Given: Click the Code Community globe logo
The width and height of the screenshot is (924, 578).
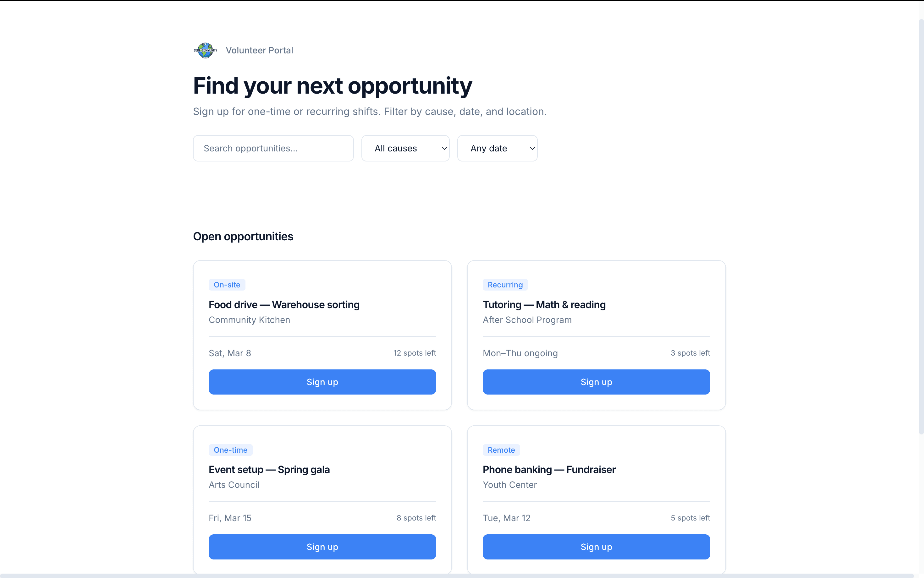Looking at the screenshot, I should point(205,50).
